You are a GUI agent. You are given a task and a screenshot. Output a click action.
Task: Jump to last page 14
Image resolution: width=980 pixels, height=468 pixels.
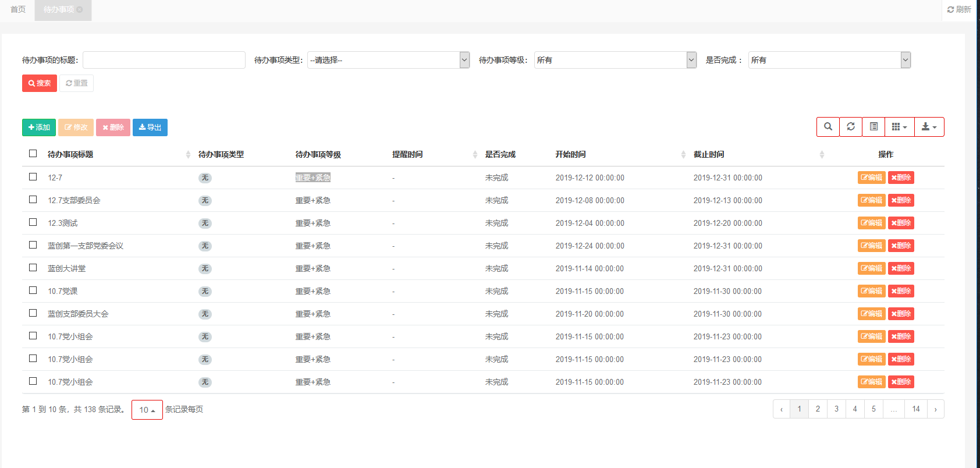pos(916,409)
